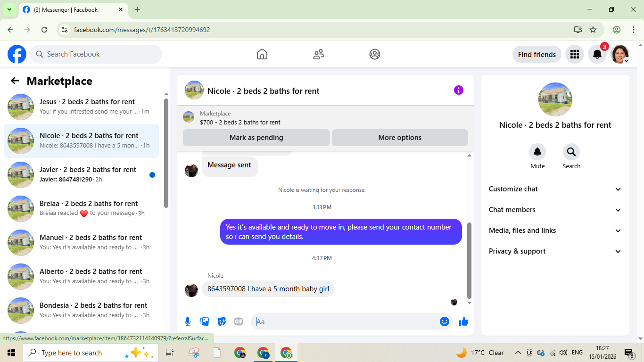Expand Customize chat section

point(555,189)
